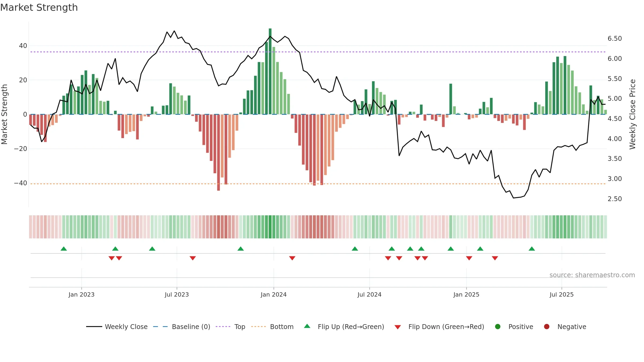Click the 5.00 price tick label
Viewport: 644px width, 362px height.
click(x=615, y=99)
